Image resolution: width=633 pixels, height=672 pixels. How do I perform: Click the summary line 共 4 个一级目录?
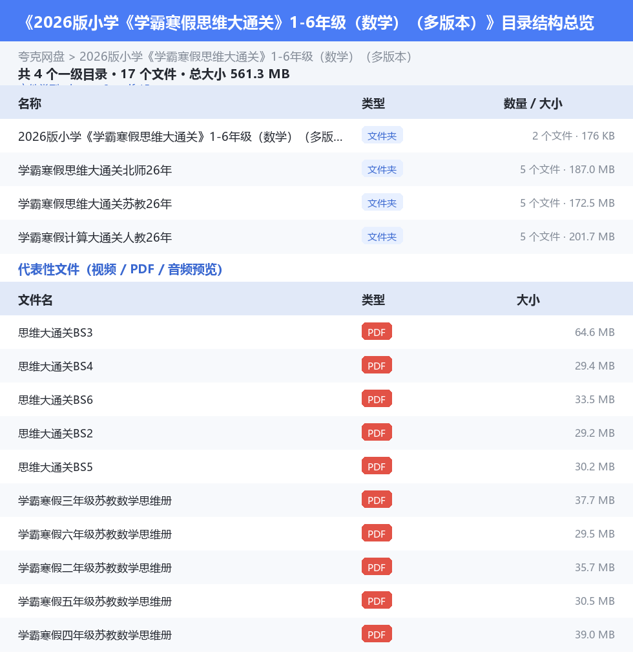[x=154, y=74]
